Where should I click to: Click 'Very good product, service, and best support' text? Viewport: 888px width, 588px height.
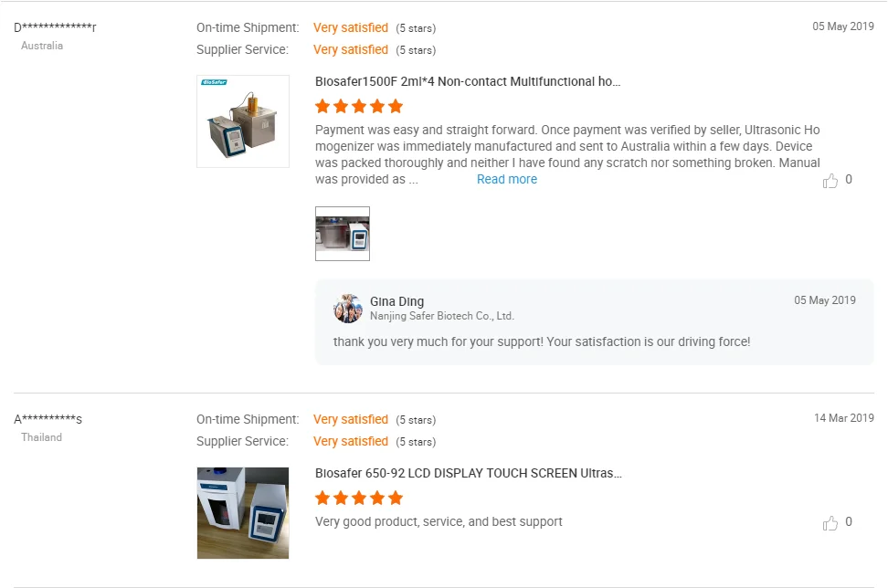tap(439, 522)
